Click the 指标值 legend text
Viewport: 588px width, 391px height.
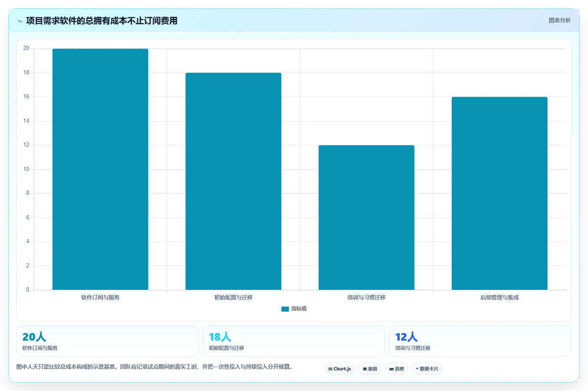[x=299, y=309]
